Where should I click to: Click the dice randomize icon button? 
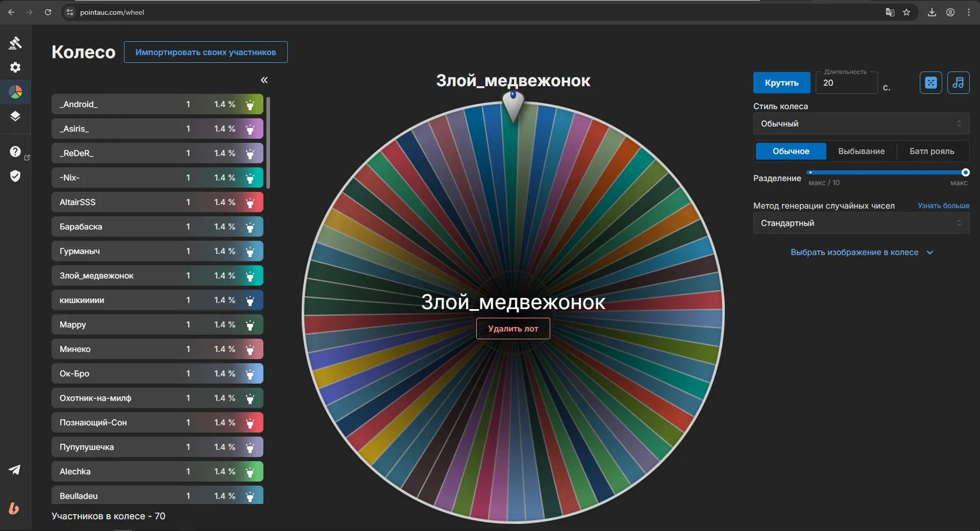point(931,83)
